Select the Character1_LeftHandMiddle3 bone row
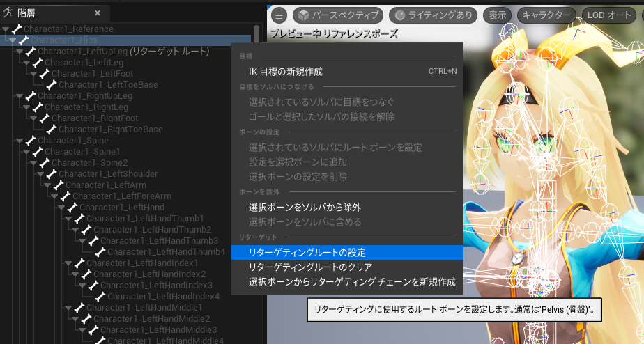This screenshot has height=344, width=644. click(x=125, y=329)
